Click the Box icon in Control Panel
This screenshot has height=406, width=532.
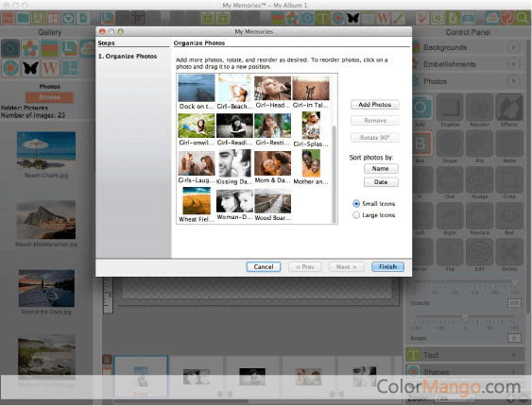[x=421, y=144]
